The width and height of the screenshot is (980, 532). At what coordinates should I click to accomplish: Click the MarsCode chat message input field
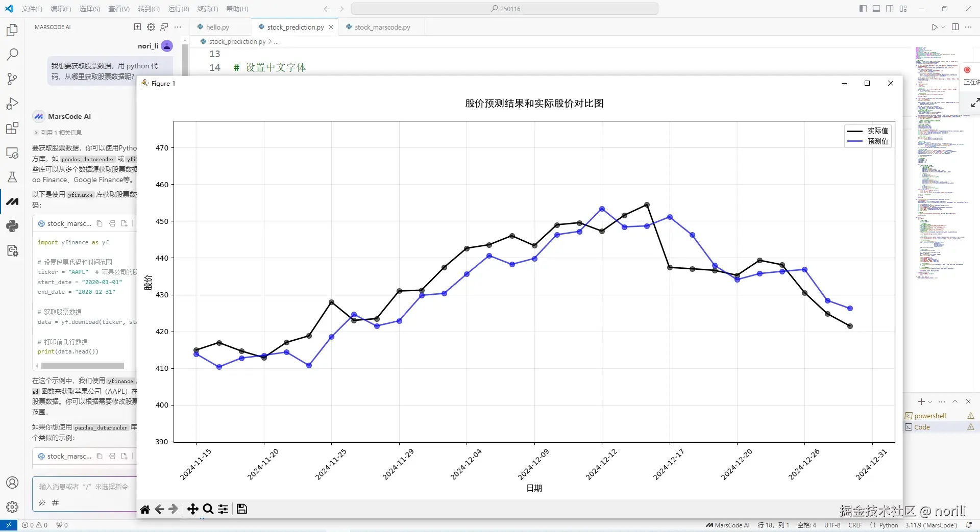(84, 487)
